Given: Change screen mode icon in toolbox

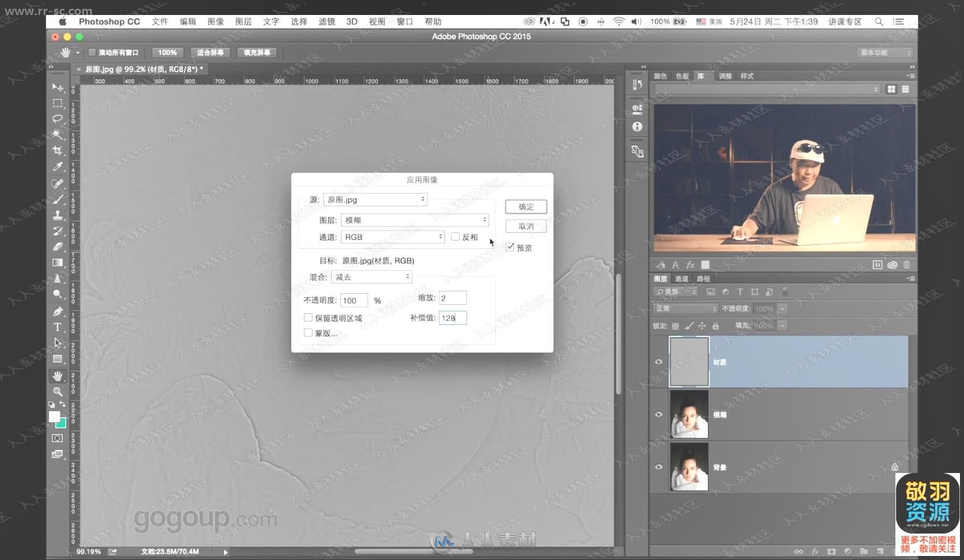Looking at the screenshot, I should (x=57, y=455).
